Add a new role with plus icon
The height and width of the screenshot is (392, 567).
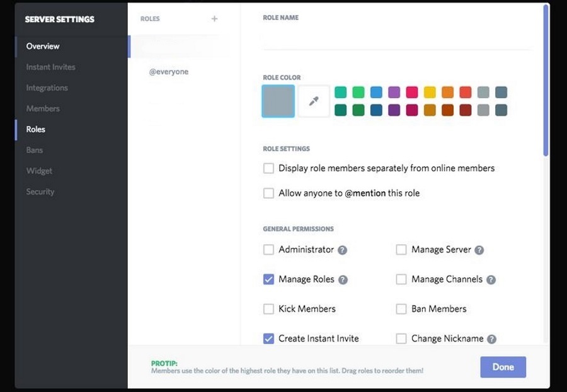(x=214, y=19)
